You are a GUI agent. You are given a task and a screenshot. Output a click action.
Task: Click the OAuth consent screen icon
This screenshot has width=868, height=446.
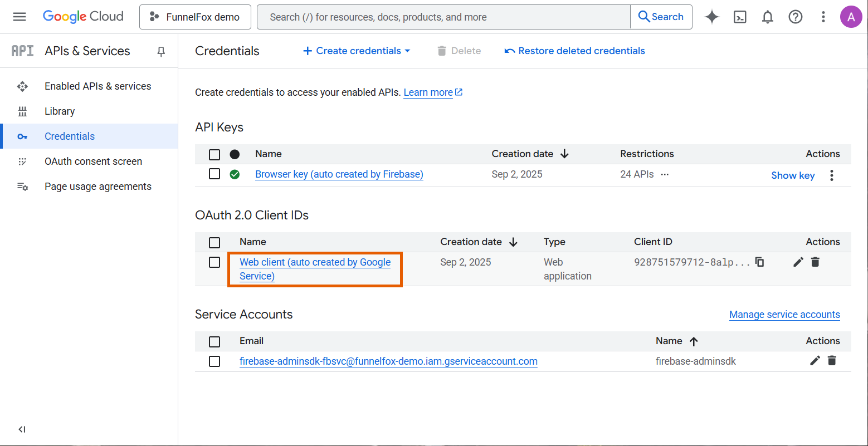22,161
